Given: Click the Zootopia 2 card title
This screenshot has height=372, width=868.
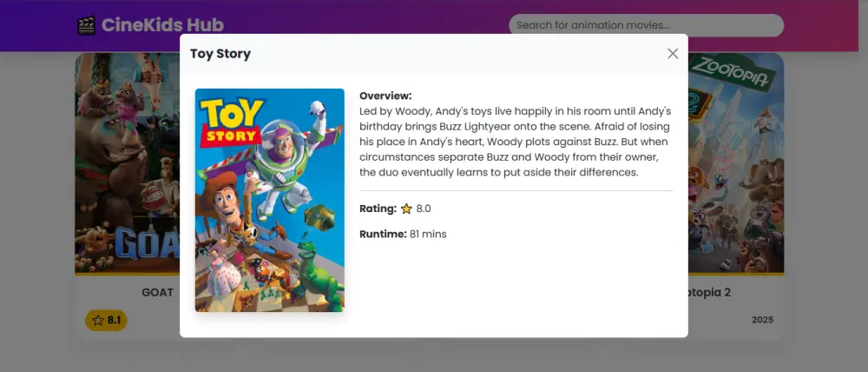Looking at the screenshot, I should tap(710, 292).
